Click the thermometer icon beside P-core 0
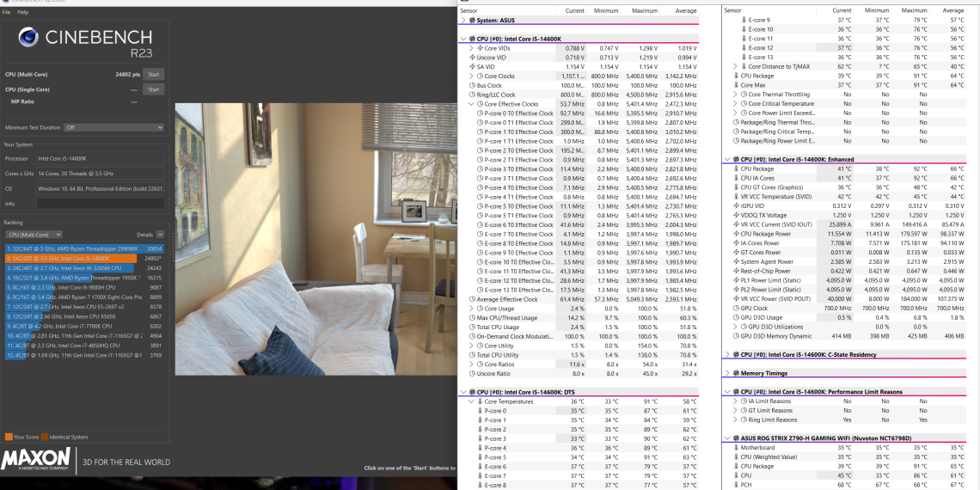The image size is (980, 490). click(x=480, y=411)
